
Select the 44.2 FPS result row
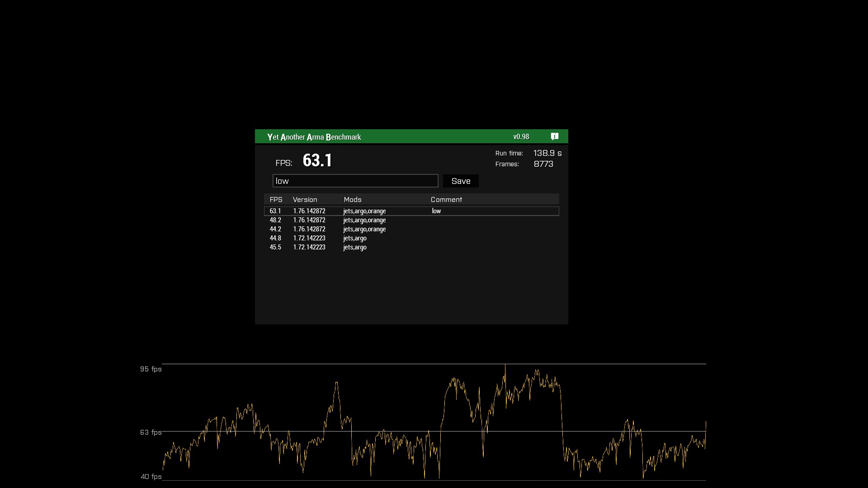tap(411, 229)
